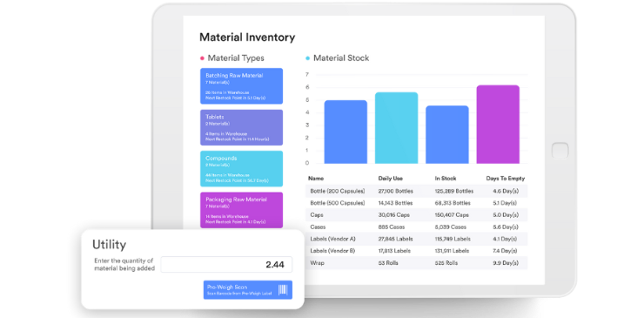Click the purple chart bar
644x318 pixels.
498,125
